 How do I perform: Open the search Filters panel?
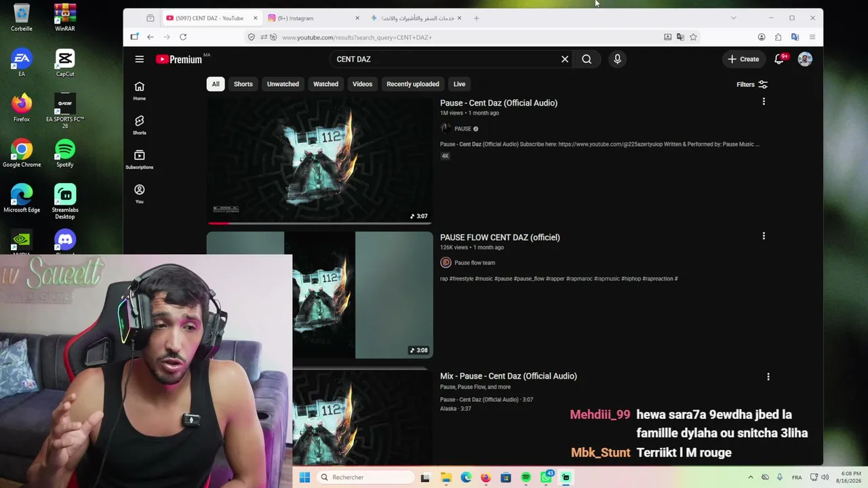[x=752, y=85]
